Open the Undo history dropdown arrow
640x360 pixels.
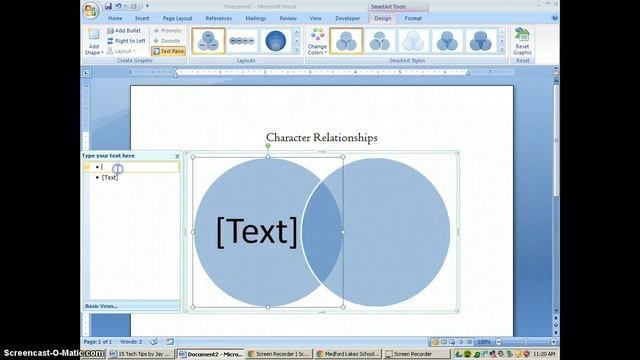click(124, 6)
